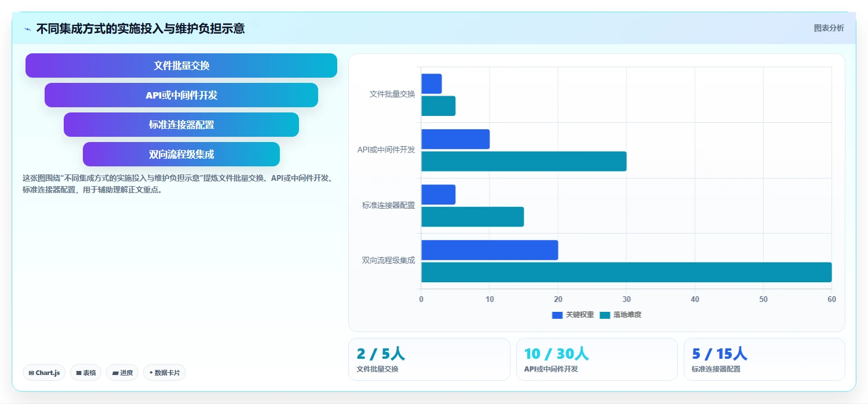Click the teal bar for 标准连接器配置
This screenshot has width=868, height=404.
pyautogui.click(x=472, y=217)
